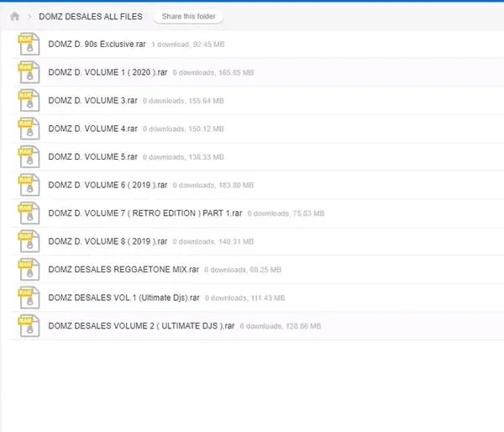Click RAR icon for VOLUME 1 ( 2020 )
Screen dimensions: 504x432
29,72
